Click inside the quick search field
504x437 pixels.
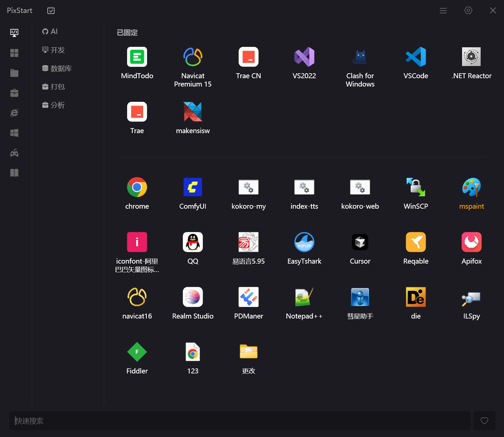tap(233, 421)
